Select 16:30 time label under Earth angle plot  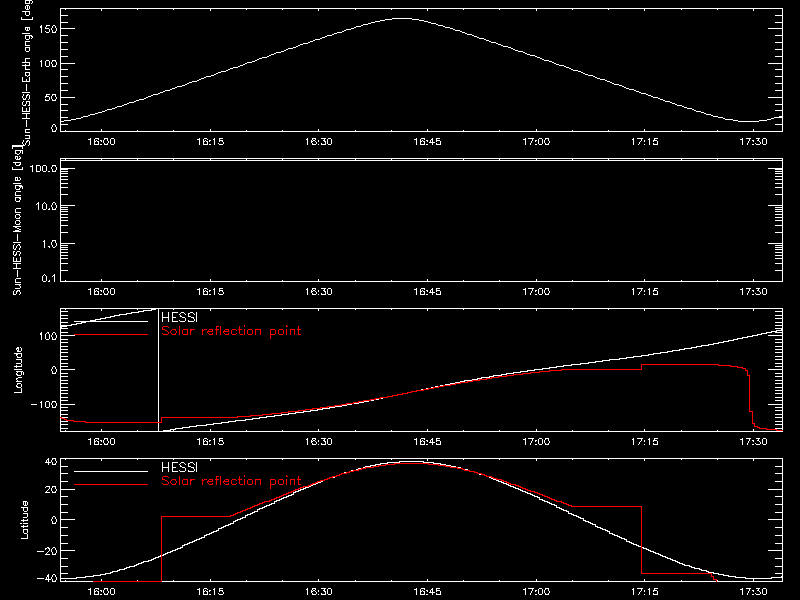(x=318, y=142)
